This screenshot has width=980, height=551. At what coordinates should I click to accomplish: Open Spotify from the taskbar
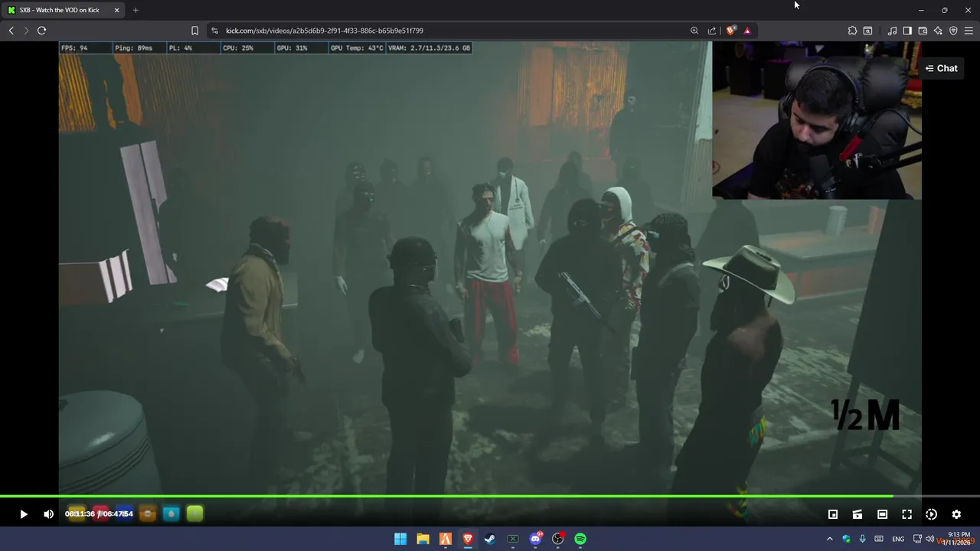(580, 539)
